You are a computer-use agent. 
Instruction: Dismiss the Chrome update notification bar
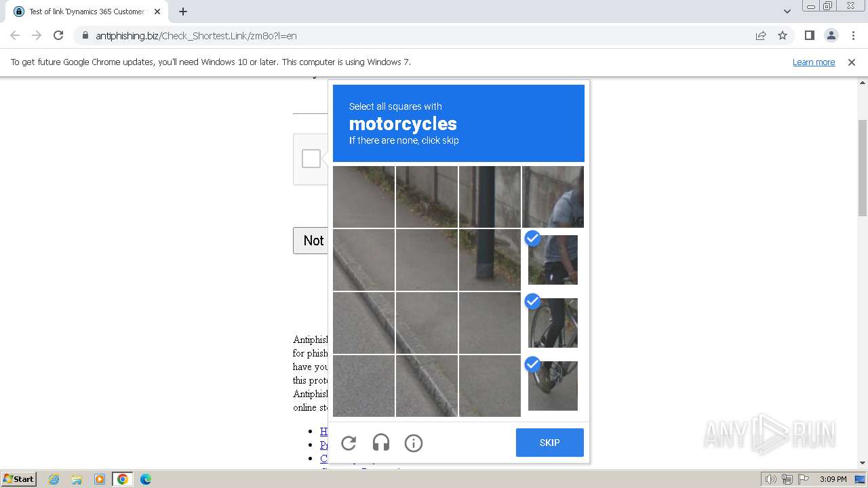852,62
